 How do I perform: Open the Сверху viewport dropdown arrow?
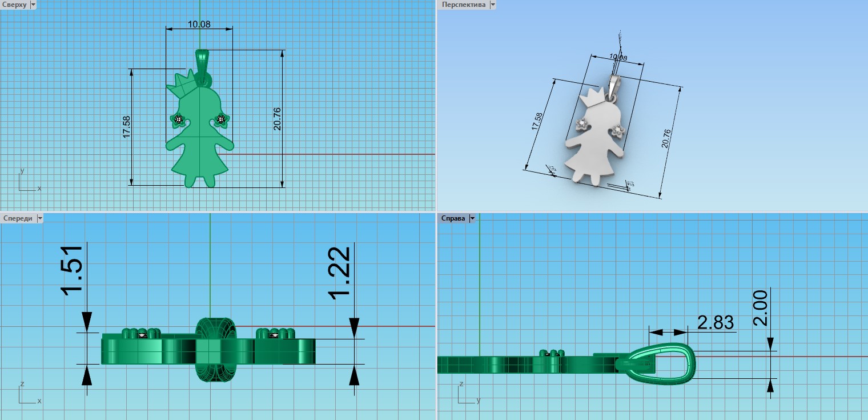33,5
